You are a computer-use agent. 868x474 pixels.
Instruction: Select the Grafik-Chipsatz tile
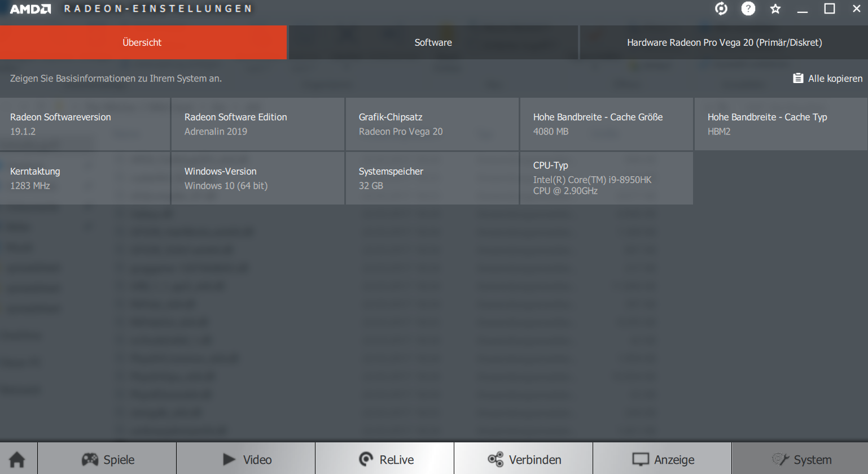click(432, 124)
